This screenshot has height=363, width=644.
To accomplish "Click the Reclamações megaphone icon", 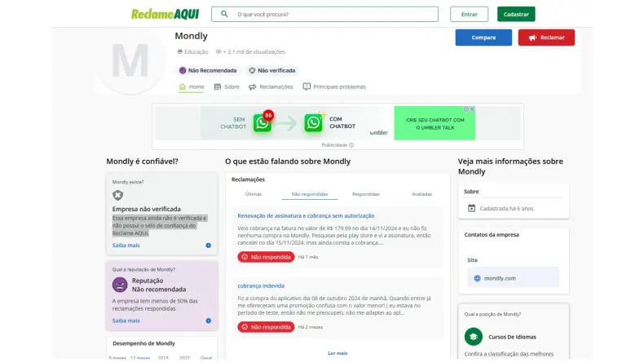I will [x=252, y=86].
